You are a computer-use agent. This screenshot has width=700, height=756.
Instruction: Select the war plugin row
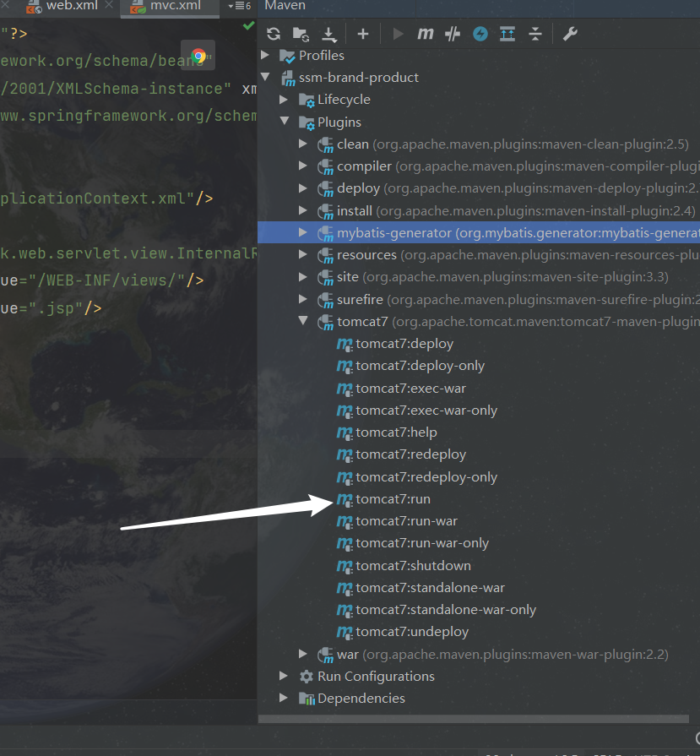pos(479,655)
